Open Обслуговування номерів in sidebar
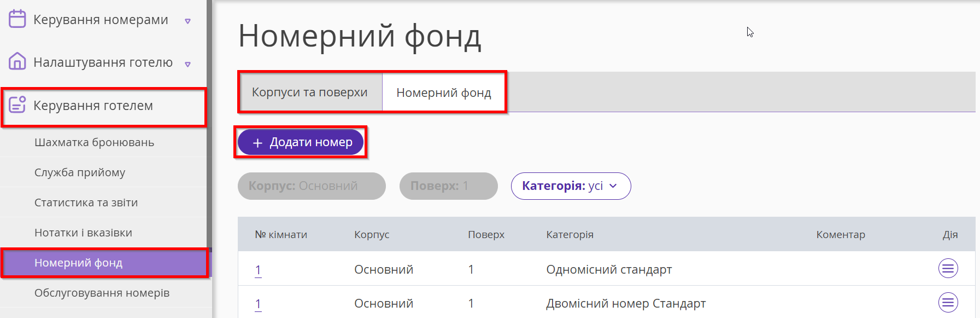 (103, 293)
